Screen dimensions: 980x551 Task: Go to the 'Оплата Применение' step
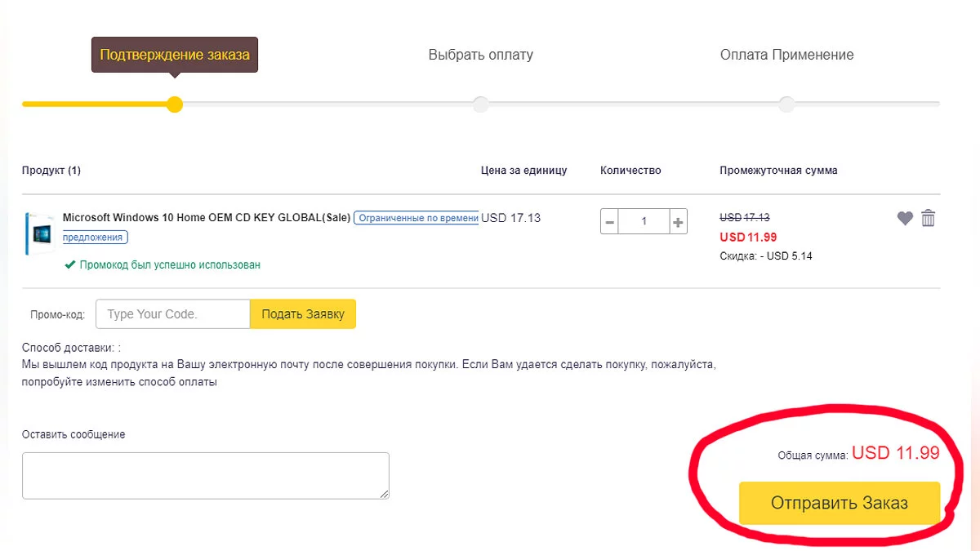(x=786, y=56)
